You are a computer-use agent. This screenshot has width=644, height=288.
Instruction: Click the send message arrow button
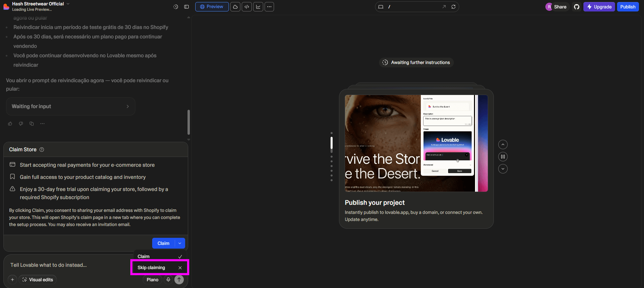179,280
